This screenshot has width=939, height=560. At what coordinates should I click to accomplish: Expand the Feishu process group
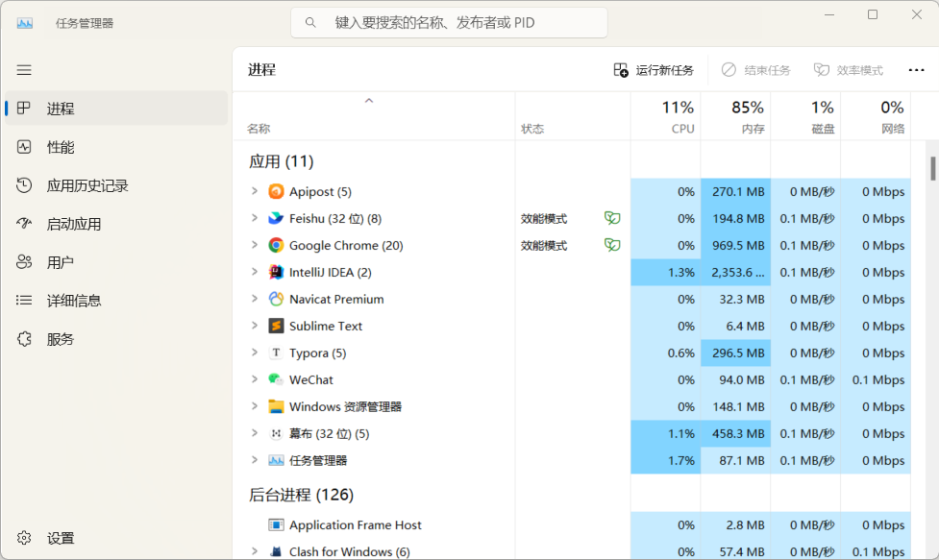255,218
